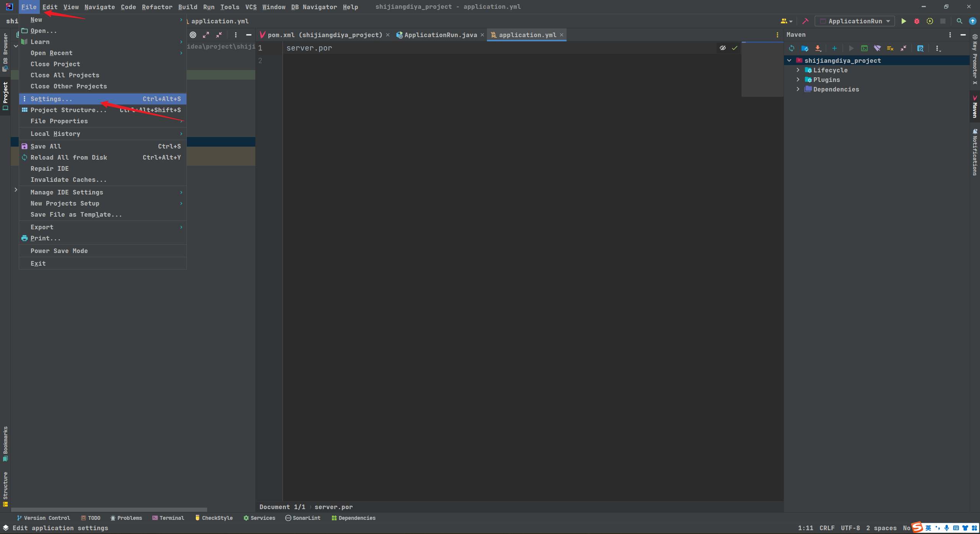This screenshot has height=534, width=980.
Task: Open Version Control tool window
Action: click(43, 518)
